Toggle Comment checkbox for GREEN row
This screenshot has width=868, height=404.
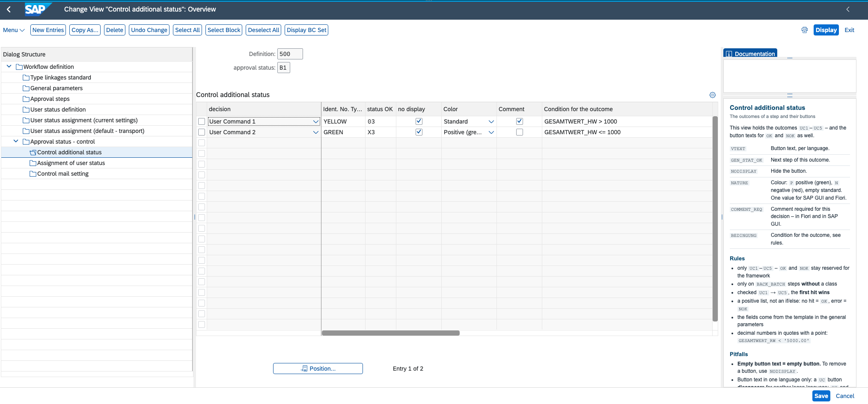pos(520,132)
